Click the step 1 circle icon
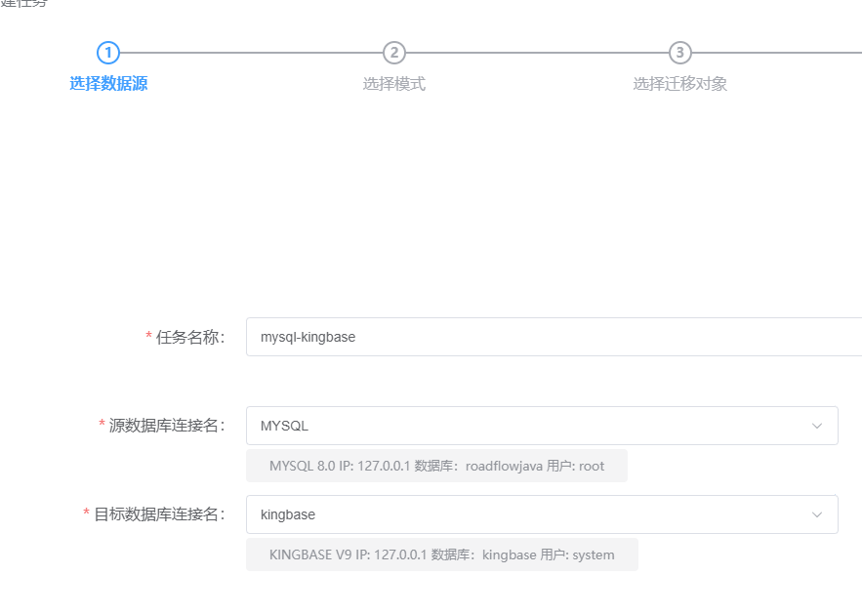862x616 pixels. [x=108, y=53]
